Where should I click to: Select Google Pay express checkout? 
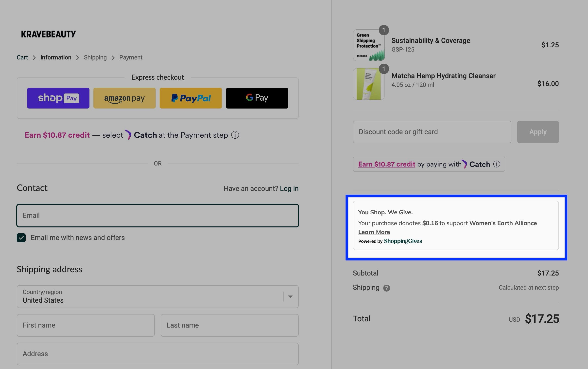(x=257, y=98)
